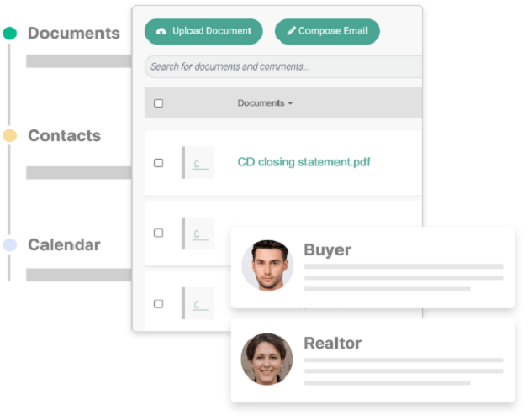Switch to the Calendar section

[64, 245]
